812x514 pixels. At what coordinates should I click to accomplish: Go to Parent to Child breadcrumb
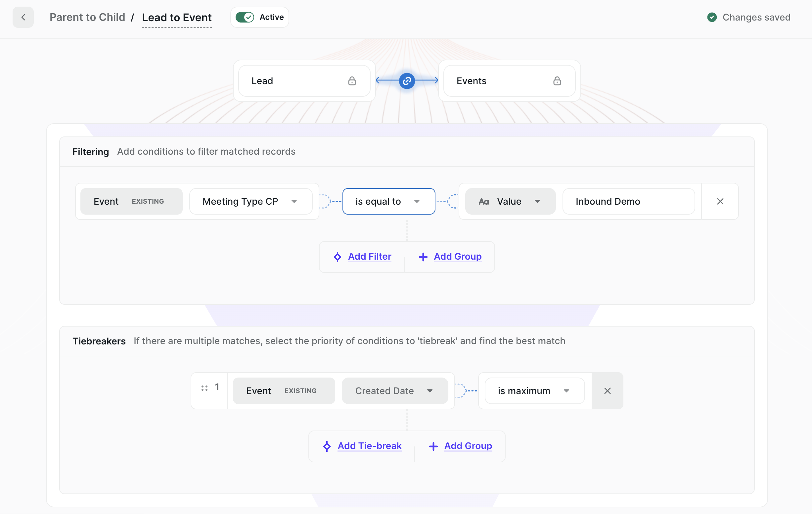click(x=87, y=17)
